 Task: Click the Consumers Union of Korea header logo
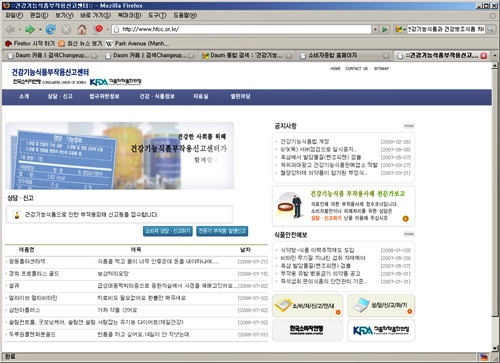(49, 82)
